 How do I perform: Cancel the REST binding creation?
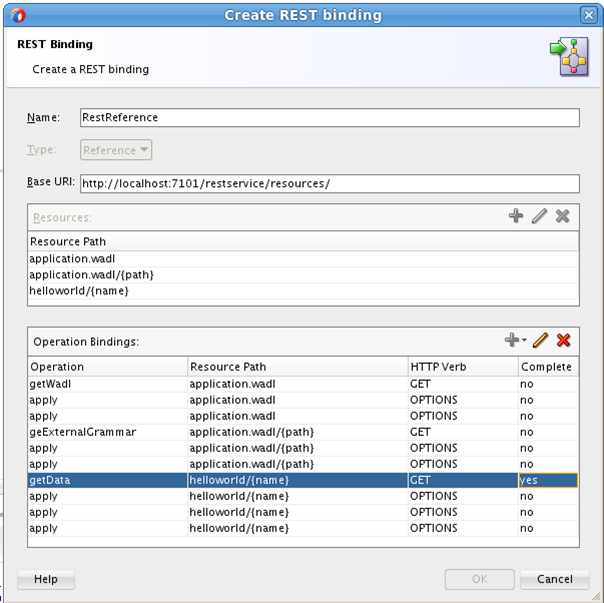pos(555,579)
